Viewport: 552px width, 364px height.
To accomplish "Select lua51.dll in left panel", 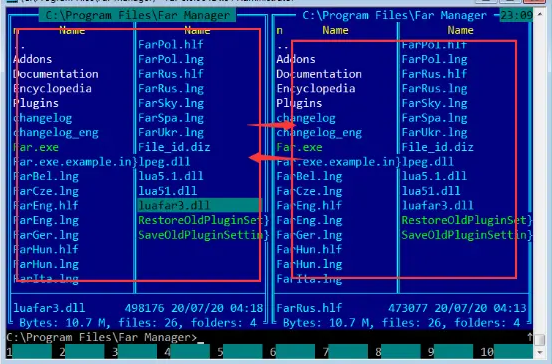I will pos(167,191).
